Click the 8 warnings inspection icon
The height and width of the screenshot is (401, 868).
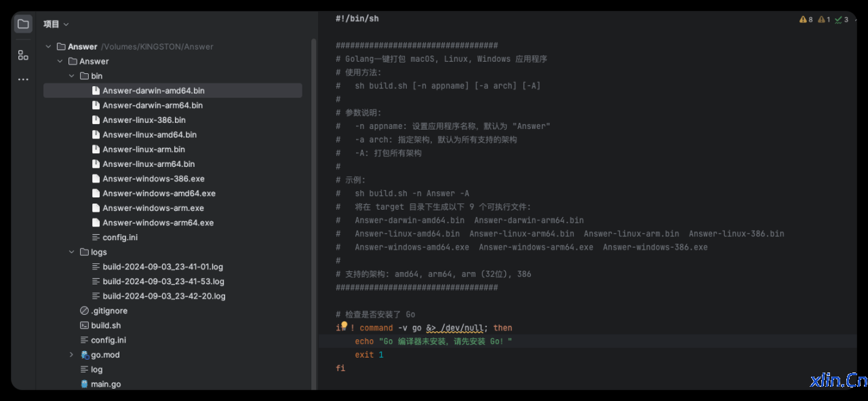tap(804, 19)
